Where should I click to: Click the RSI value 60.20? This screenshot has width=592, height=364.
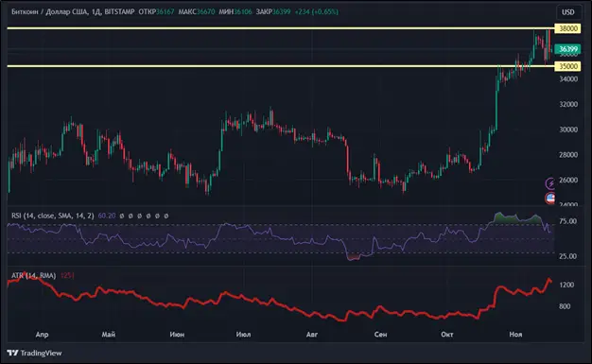tap(107, 216)
